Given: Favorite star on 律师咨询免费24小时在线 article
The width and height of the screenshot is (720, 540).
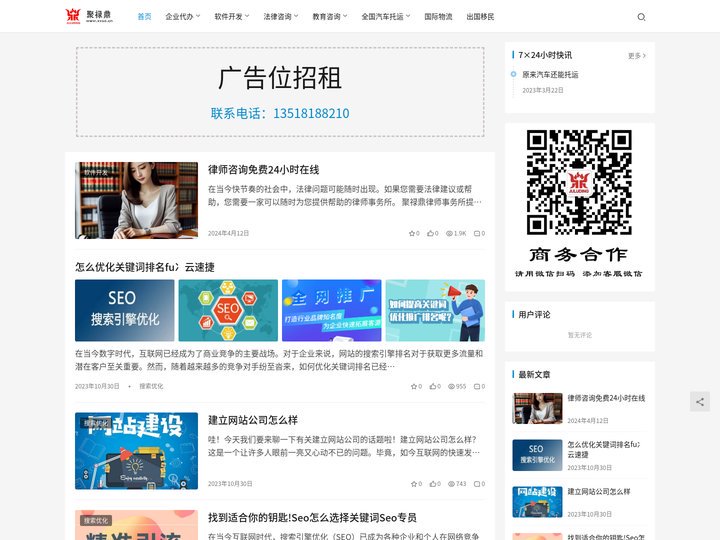Looking at the screenshot, I should 411,233.
